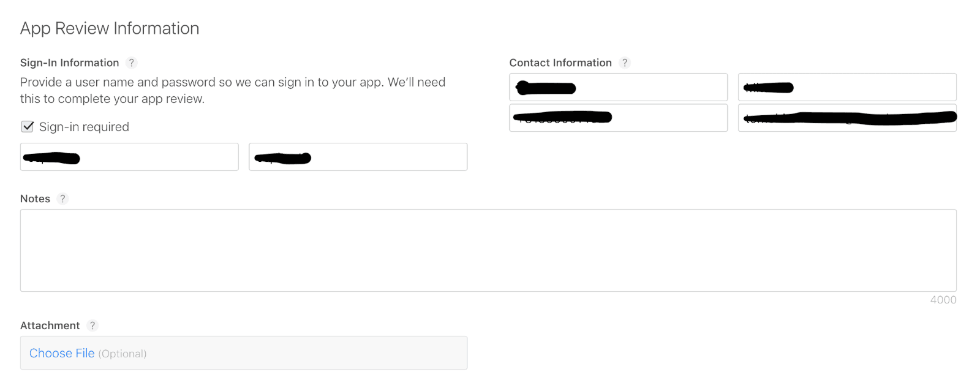The width and height of the screenshot is (980, 388).
Task: Open the Choose File attachment link
Action: pyautogui.click(x=62, y=353)
